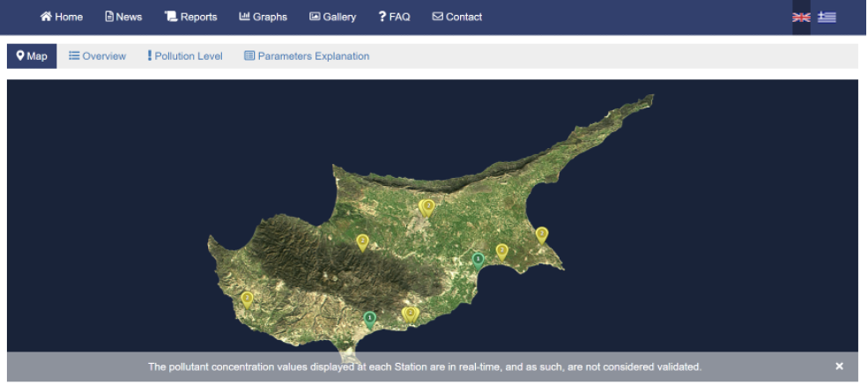Click the English (UK) flag icon
The image size is (868, 385).
pos(801,17)
